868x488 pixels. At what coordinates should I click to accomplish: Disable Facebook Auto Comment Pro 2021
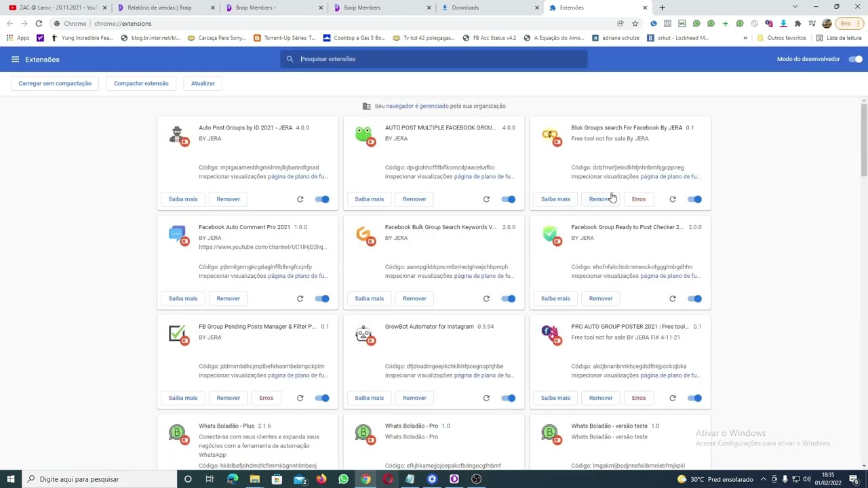[x=322, y=298]
